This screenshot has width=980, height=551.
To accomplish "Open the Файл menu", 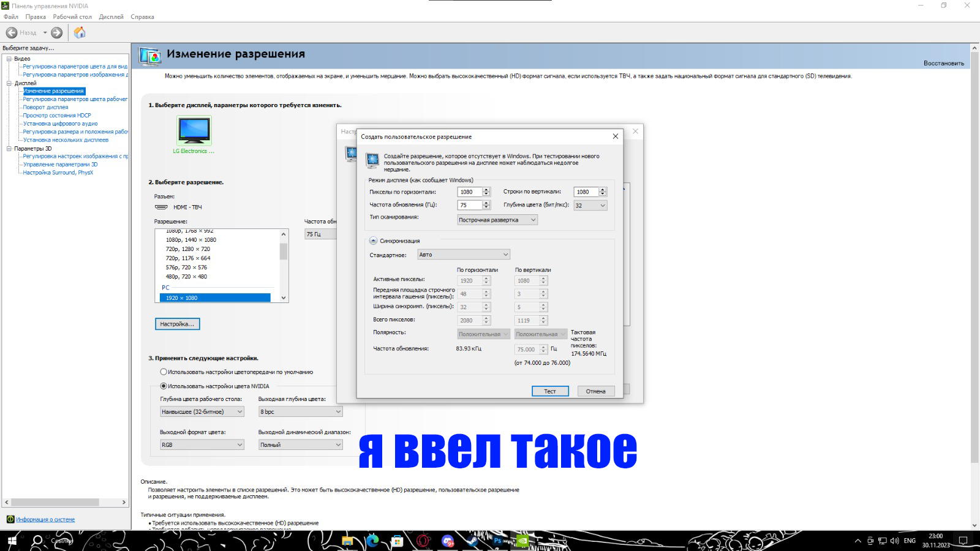I will point(11,17).
